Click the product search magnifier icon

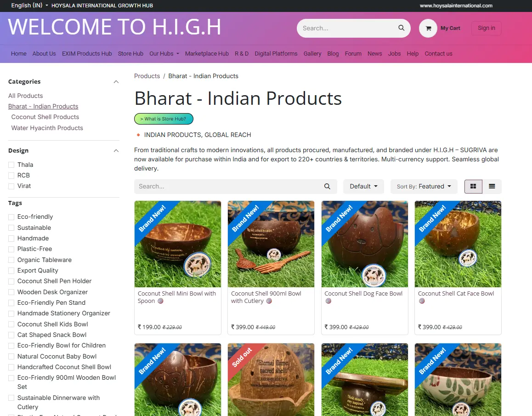327,187
